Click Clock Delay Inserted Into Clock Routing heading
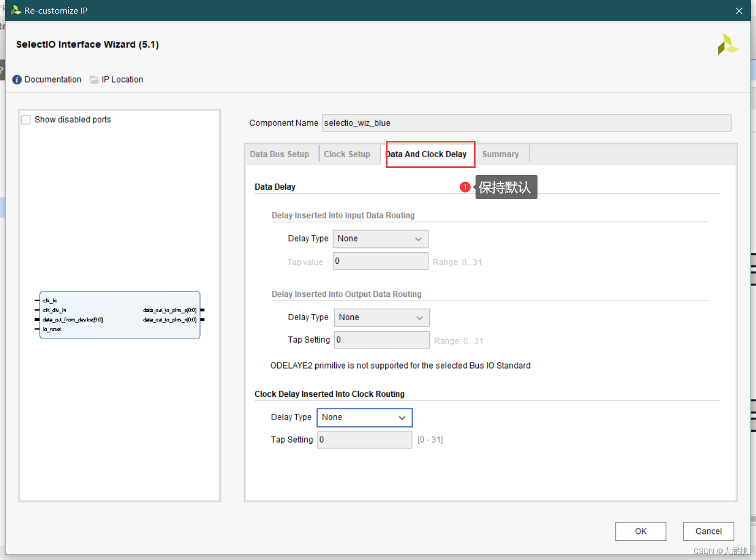This screenshot has width=756, height=560. pyautogui.click(x=329, y=394)
